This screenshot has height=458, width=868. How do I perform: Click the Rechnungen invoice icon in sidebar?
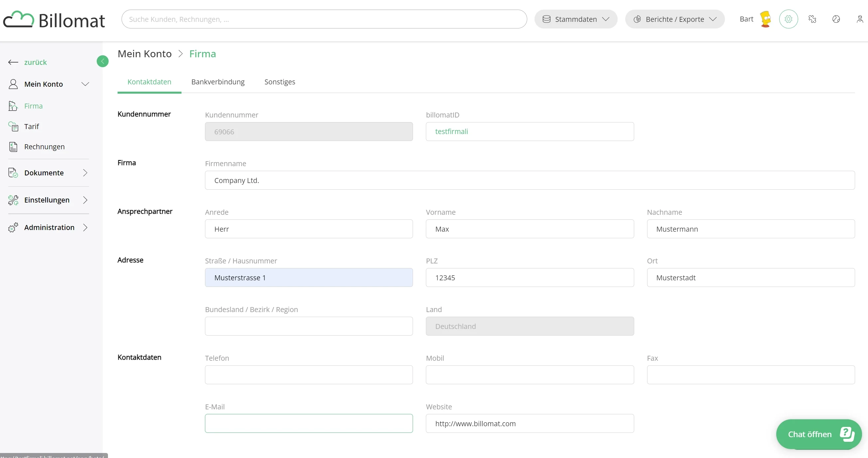13,147
